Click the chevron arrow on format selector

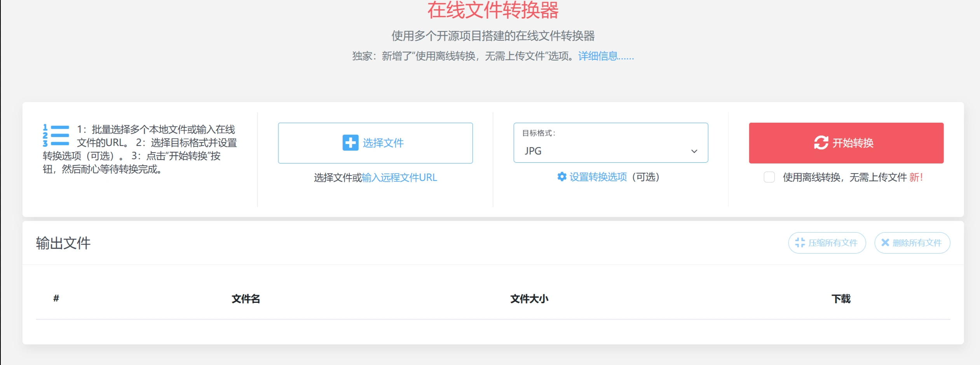(x=694, y=151)
